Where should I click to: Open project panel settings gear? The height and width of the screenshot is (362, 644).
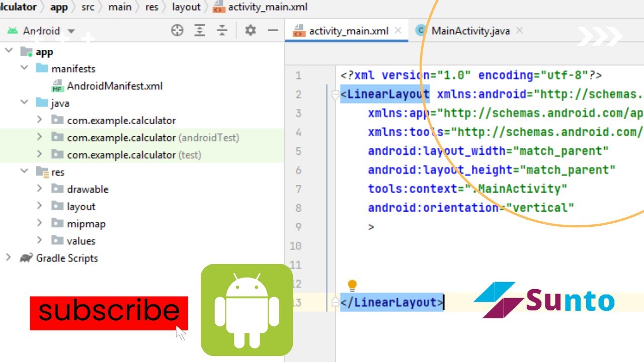(x=250, y=31)
